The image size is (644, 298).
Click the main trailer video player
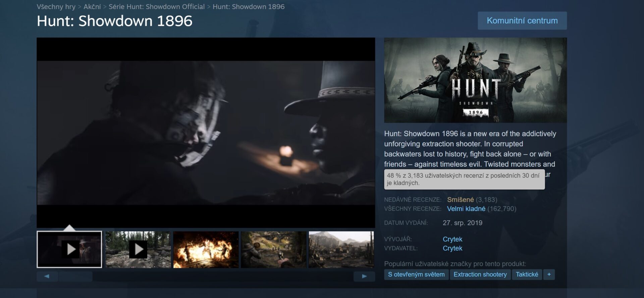[206, 133]
